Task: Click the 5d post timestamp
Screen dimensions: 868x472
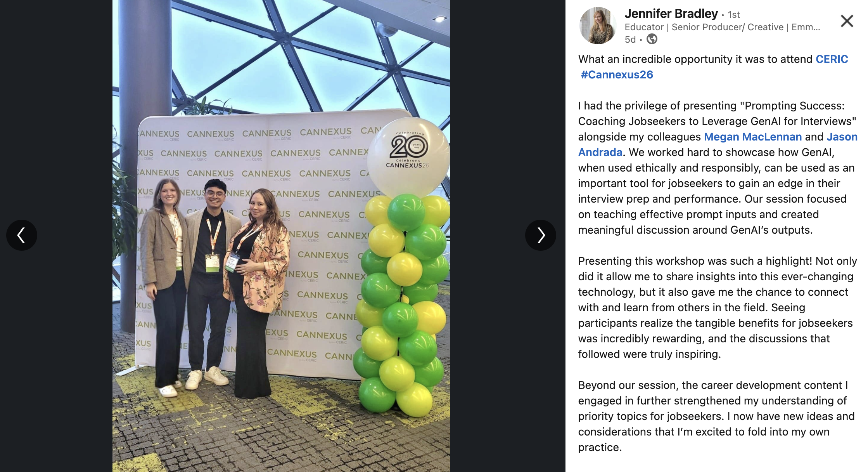Action: 630,40
